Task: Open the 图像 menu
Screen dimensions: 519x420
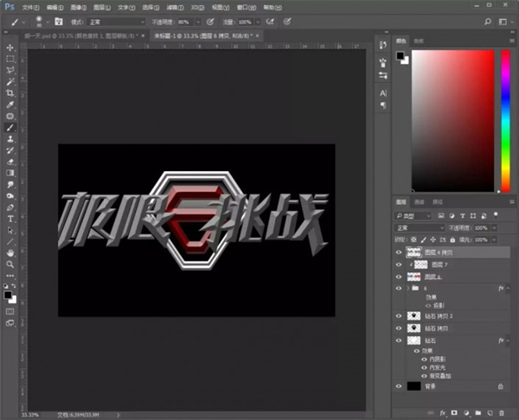Action: [x=79, y=7]
